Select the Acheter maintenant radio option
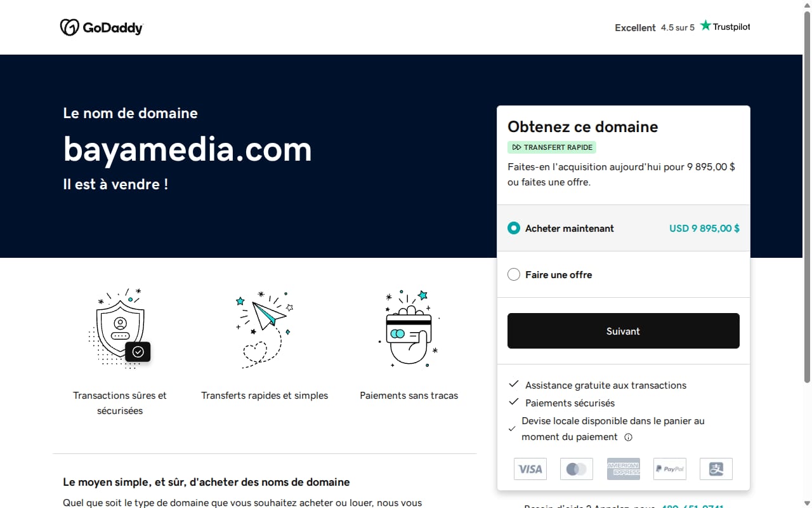Image resolution: width=812 pixels, height=508 pixels. (514, 228)
